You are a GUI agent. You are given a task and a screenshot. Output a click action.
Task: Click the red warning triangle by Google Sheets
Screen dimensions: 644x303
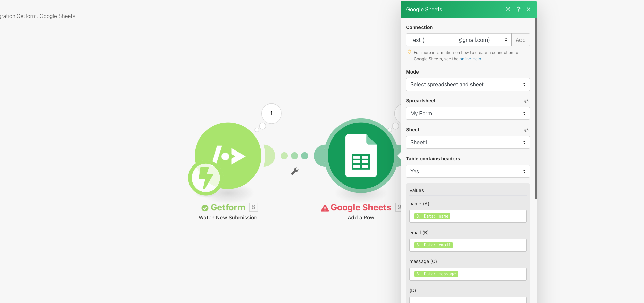pos(325,208)
